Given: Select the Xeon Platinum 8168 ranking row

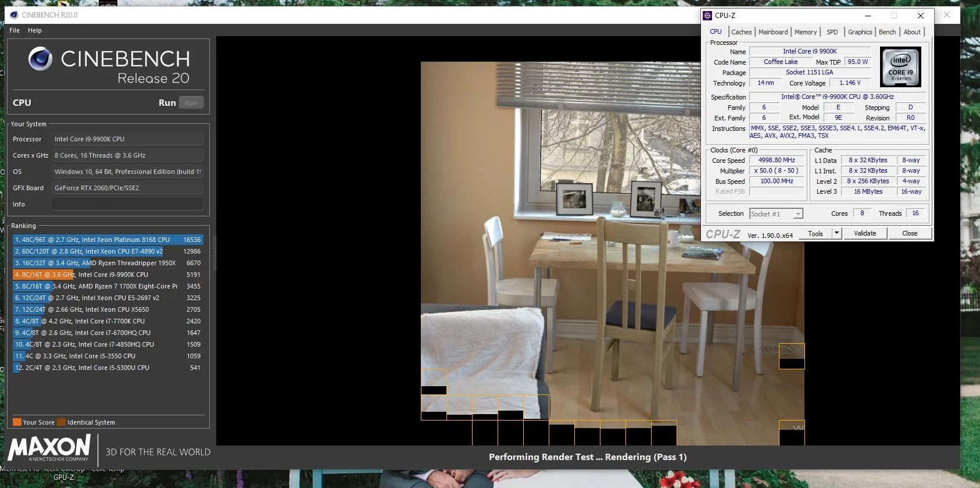Looking at the screenshot, I should pos(108,240).
